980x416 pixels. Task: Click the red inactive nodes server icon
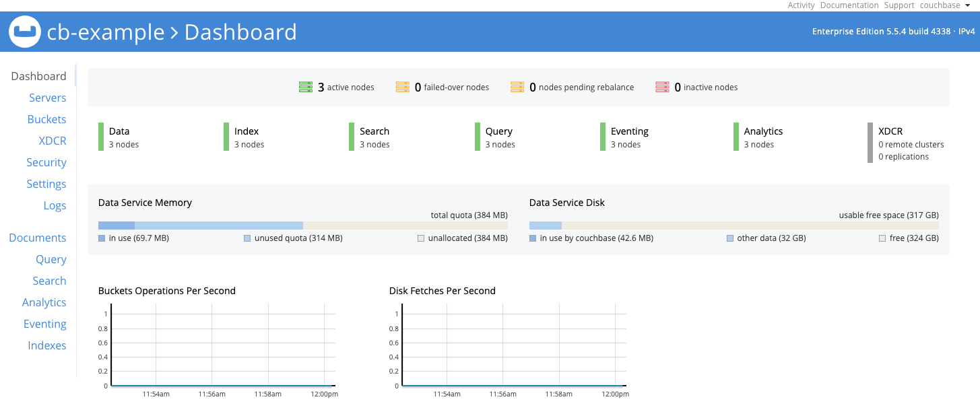click(663, 87)
